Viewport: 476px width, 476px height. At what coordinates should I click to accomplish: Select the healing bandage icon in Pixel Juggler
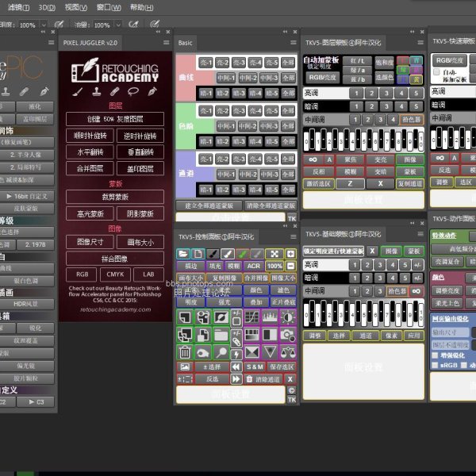(115, 91)
